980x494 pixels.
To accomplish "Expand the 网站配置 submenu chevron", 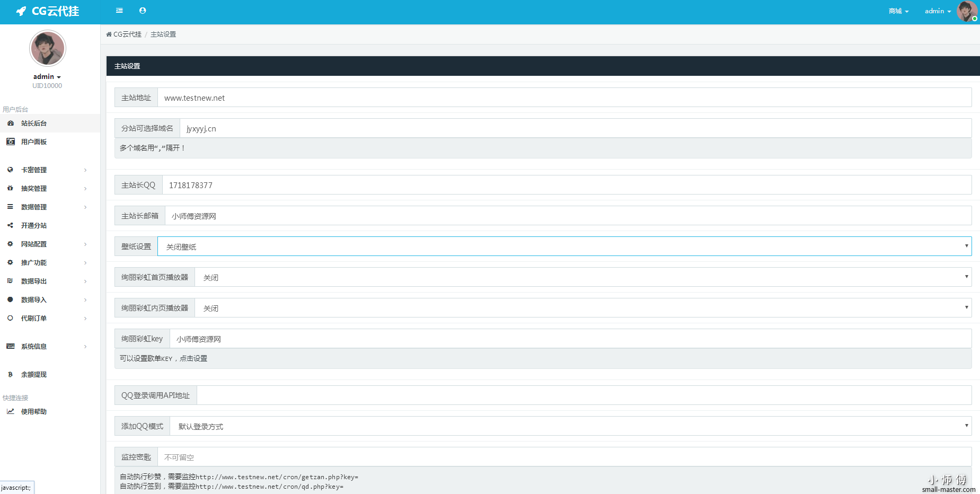I will 85,244.
